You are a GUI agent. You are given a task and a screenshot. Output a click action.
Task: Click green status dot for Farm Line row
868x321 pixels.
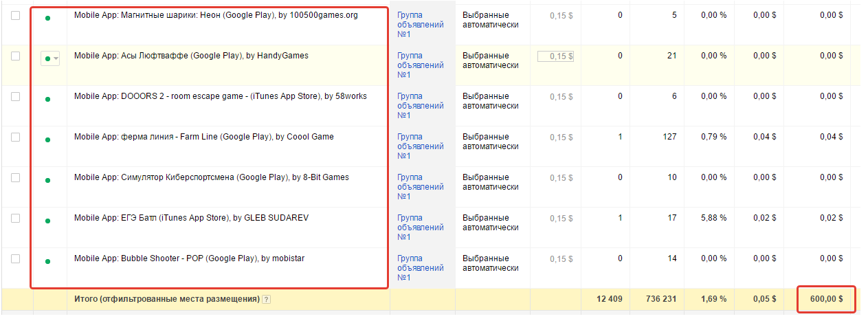pyautogui.click(x=47, y=140)
